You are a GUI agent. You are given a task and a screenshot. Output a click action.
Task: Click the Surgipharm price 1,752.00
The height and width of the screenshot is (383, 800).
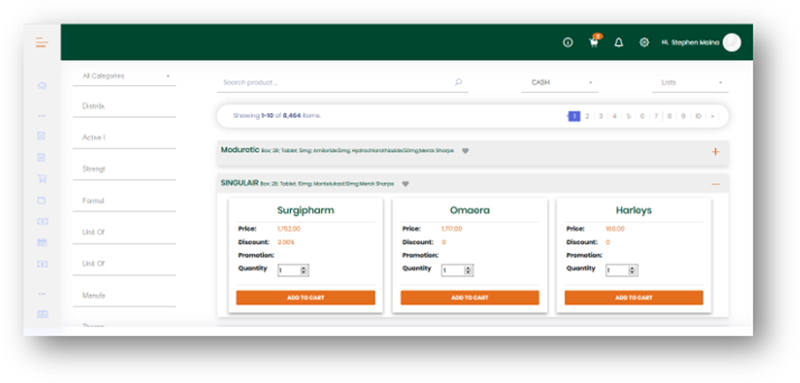pyautogui.click(x=289, y=229)
